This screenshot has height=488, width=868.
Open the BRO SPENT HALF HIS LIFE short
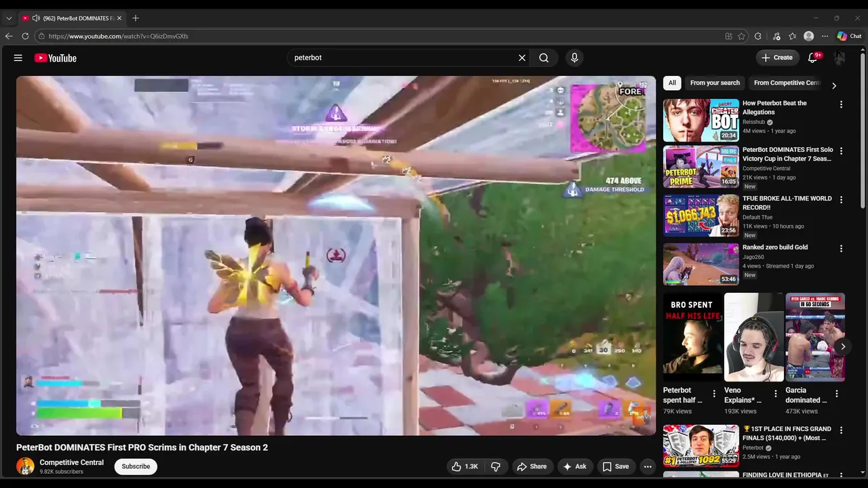point(692,337)
